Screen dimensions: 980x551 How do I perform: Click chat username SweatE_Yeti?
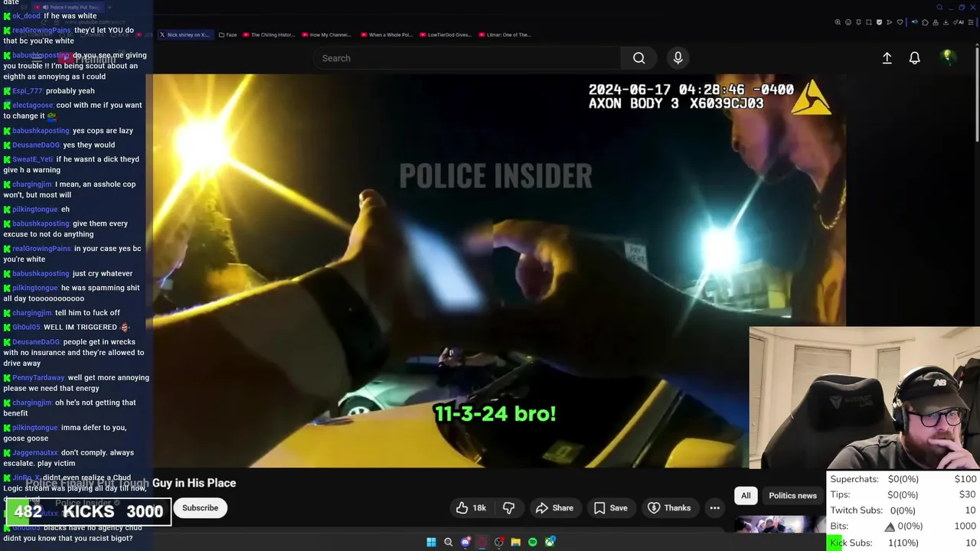pos(33,159)
